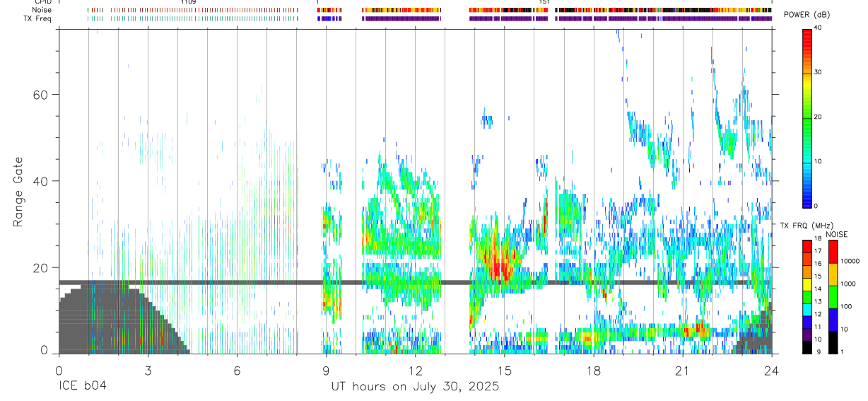Viewport: 868px width, 401px height.
Task: Click the gray horizontal band near range gate 17
Action: (x=415, y=282)
